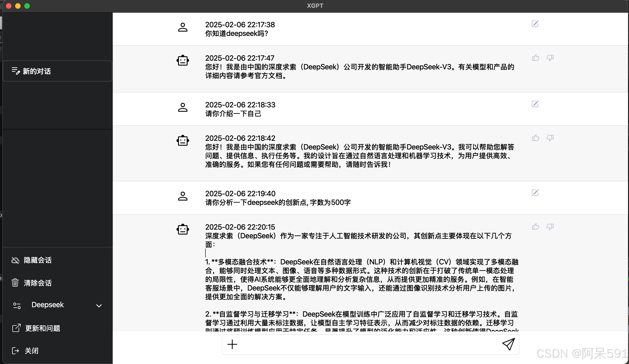
Task: Dislike the 22:17:47 assistant message
Action: coord(550,58)
